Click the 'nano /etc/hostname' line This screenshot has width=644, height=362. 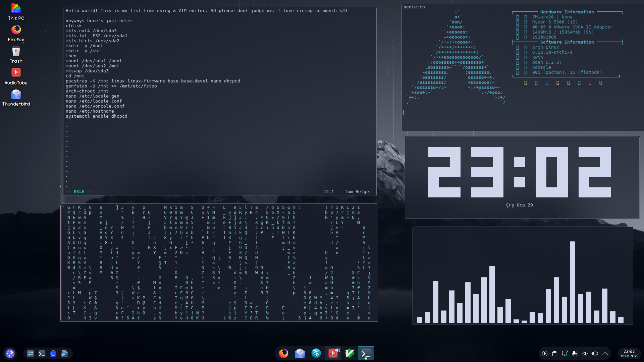[90, 111]
